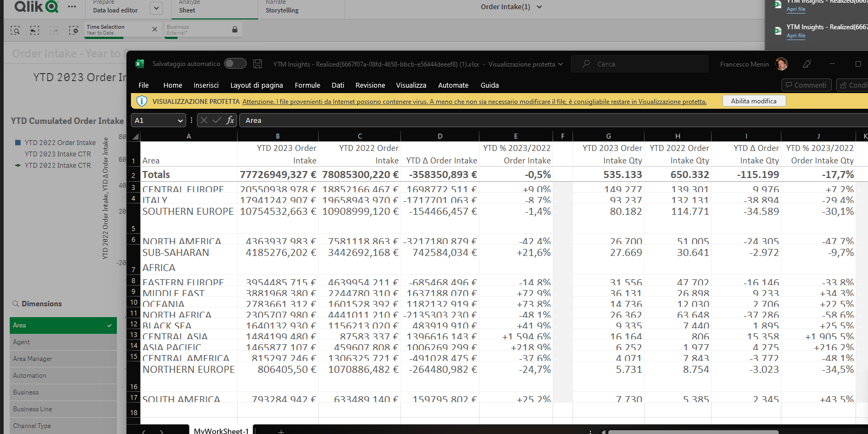Open the Formule ribbon tab

[x=307, y=85]
